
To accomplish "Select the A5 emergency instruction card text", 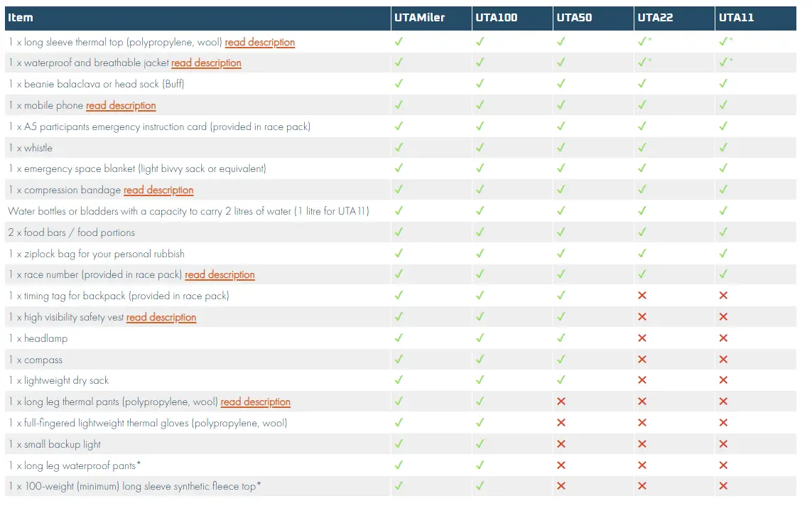I will coord(160,127).
